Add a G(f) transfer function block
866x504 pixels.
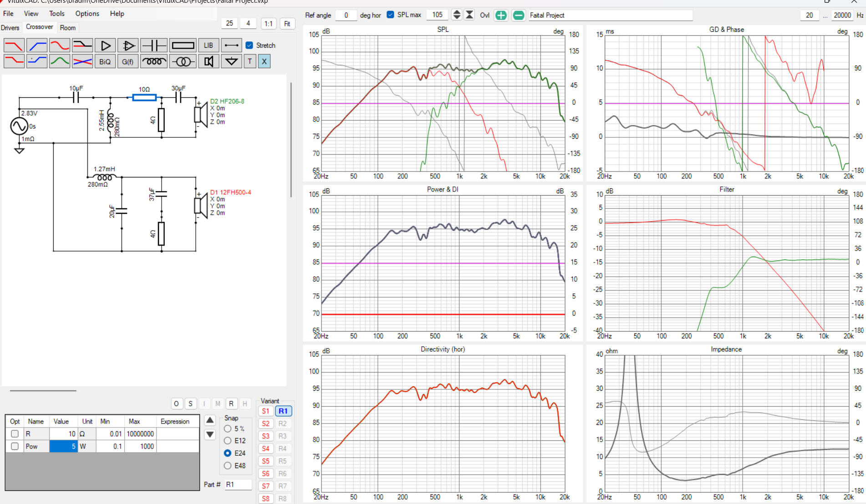[128, 61]
